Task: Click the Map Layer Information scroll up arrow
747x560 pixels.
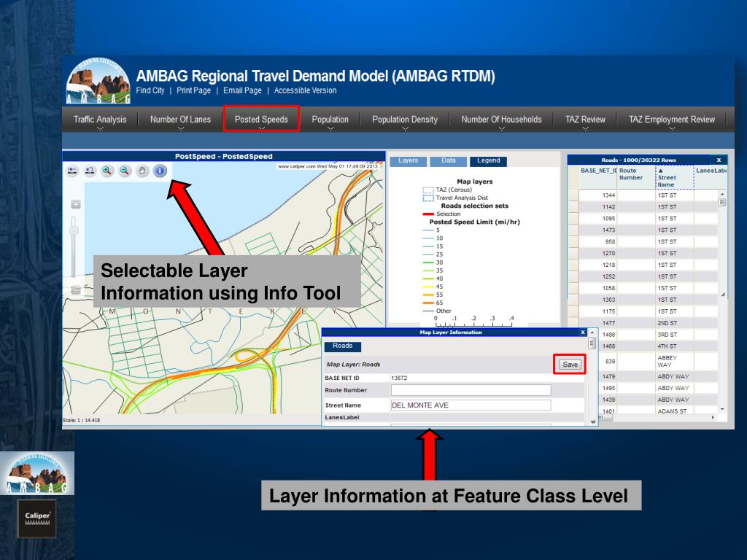Action: point(592,332)
